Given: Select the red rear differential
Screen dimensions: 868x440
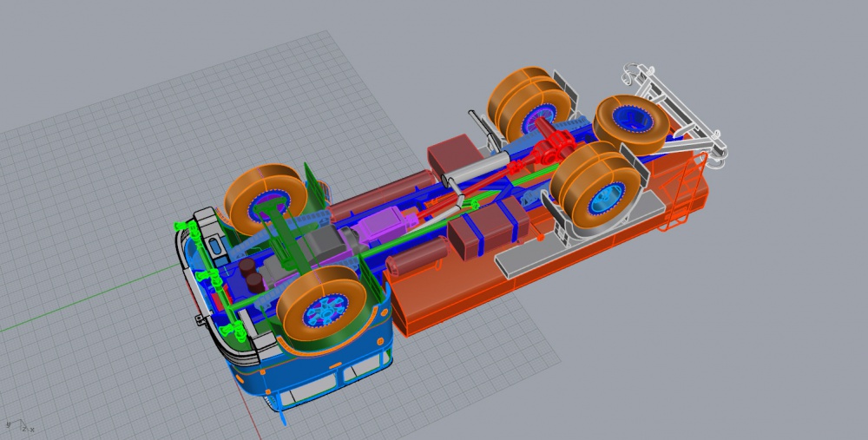Looking at the screenshot, I should pyautogui.click(x=556, y=148).
